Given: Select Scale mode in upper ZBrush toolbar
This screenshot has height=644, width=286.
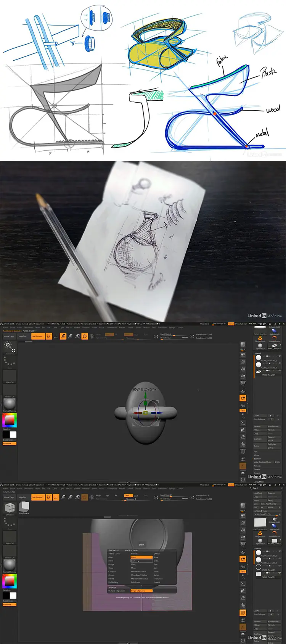Looking at the screenshot, I should tap(70, 336).
